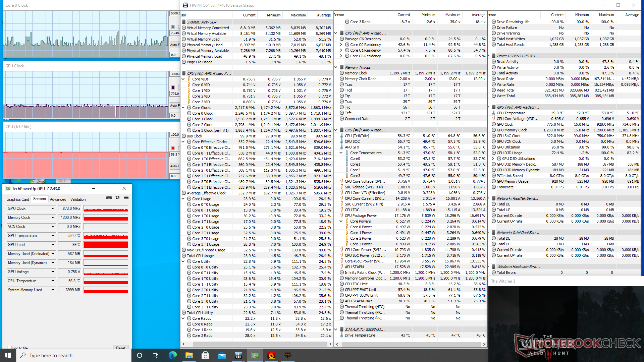The width and height of the screenshot is (644, 362).
Task: Click the GPU-Z refresh icon
Action: [118, 198]
